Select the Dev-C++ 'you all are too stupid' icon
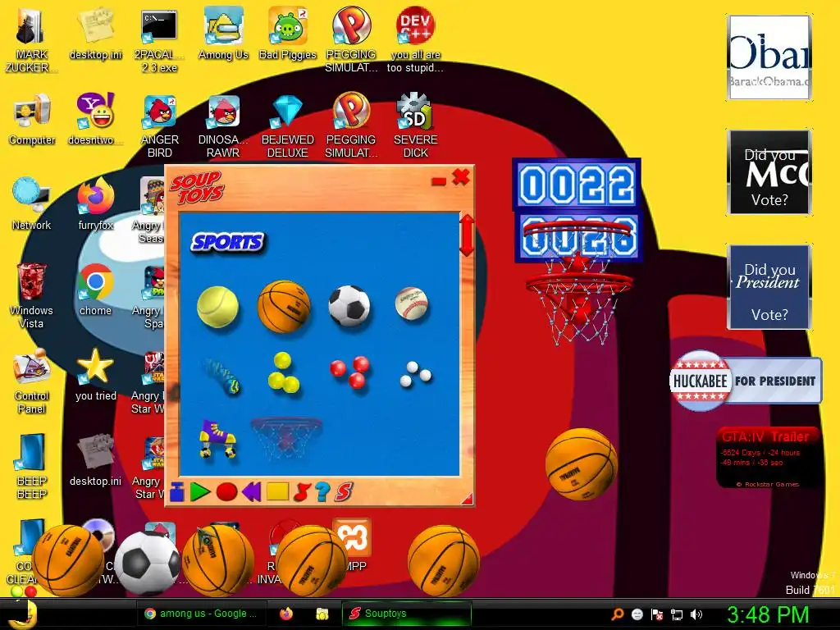The image size is (840, 630). [x=415, y=41]
